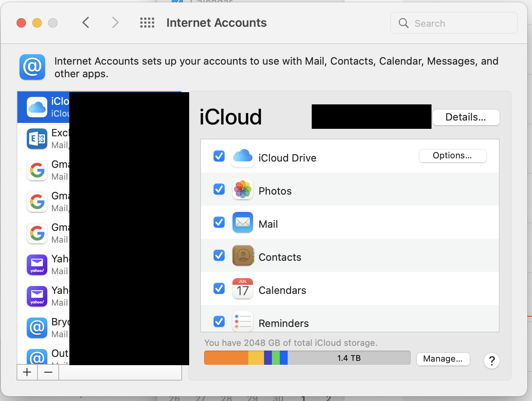Click the remove account minus button

click(x=48, y=372)
